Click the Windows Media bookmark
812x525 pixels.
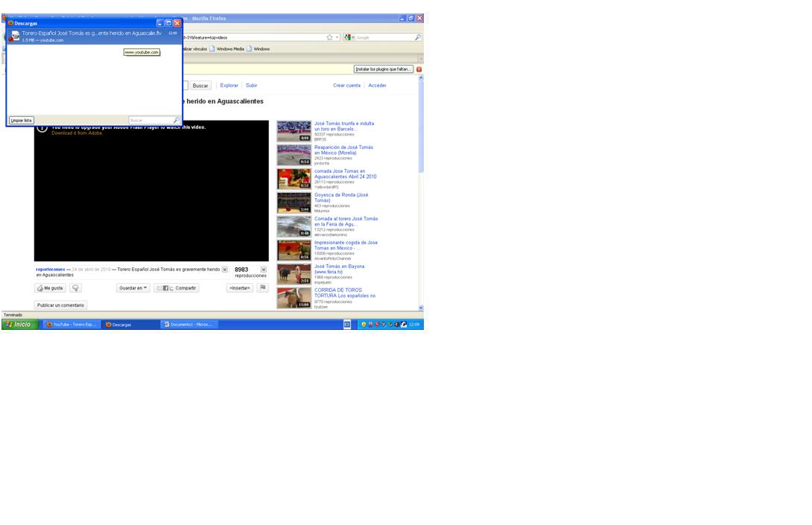pos(226,48)
